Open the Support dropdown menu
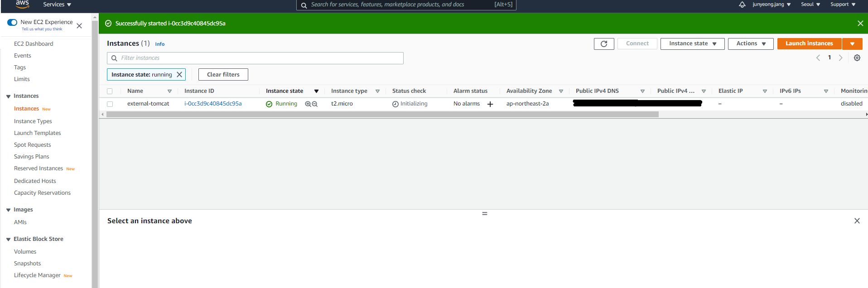Viewport: 868px width, 288px height. [x=843, y=5]
